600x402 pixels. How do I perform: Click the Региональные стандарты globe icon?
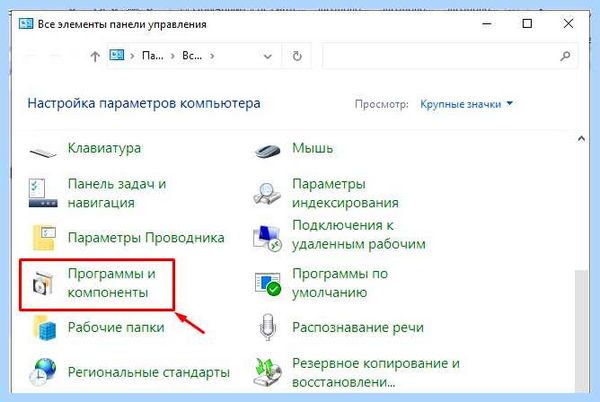tap(43, 372)
